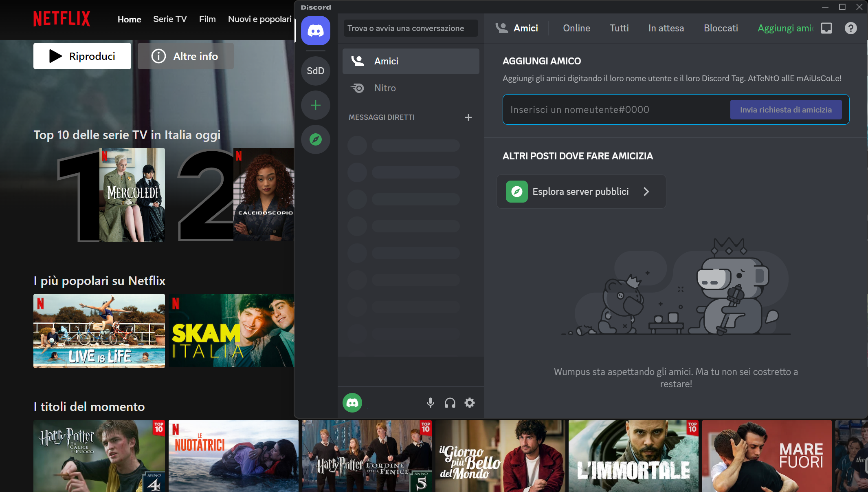Open the friend requests inbox icon
The image size is (868, 492).
point(826,28)
